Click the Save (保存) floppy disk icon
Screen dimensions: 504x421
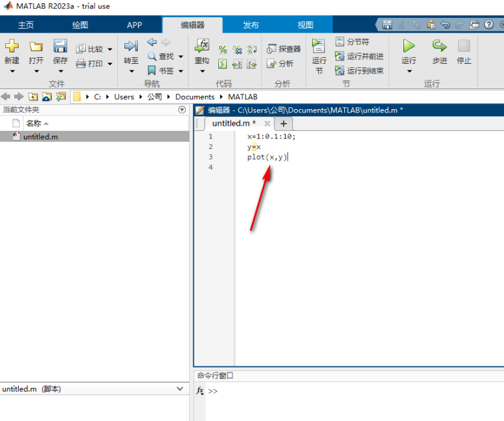pyautogui.click(x=60, y=46)
